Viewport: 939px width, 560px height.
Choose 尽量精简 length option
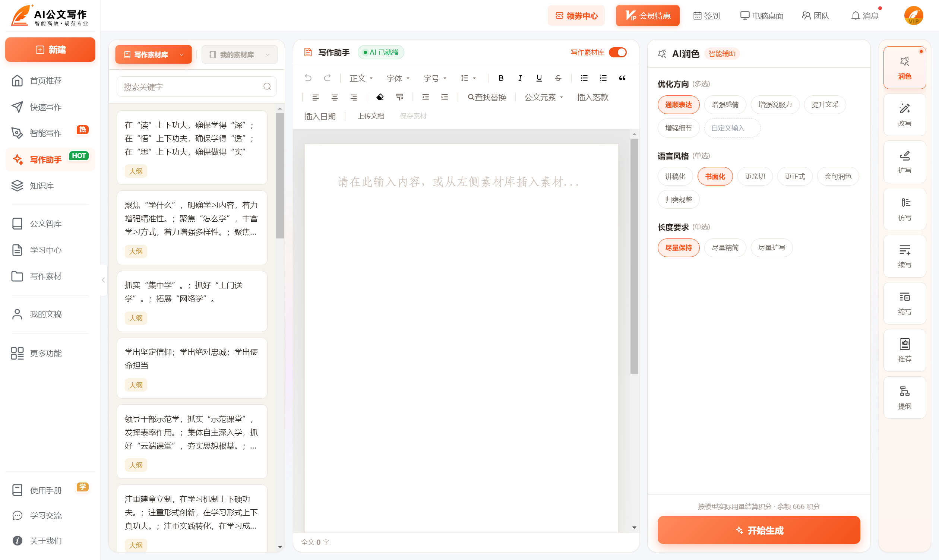tap(725, 248)
